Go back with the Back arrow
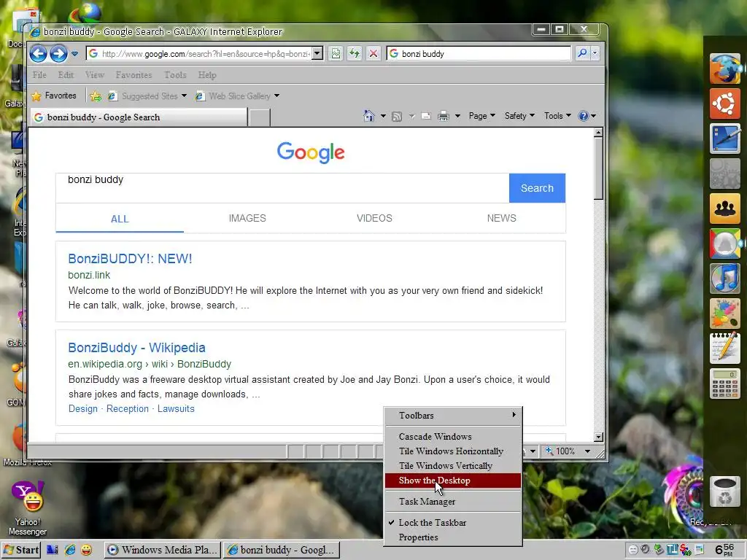The height and width of the screenshot is (560, 747). pyautogui.click(x=39, y=54)
